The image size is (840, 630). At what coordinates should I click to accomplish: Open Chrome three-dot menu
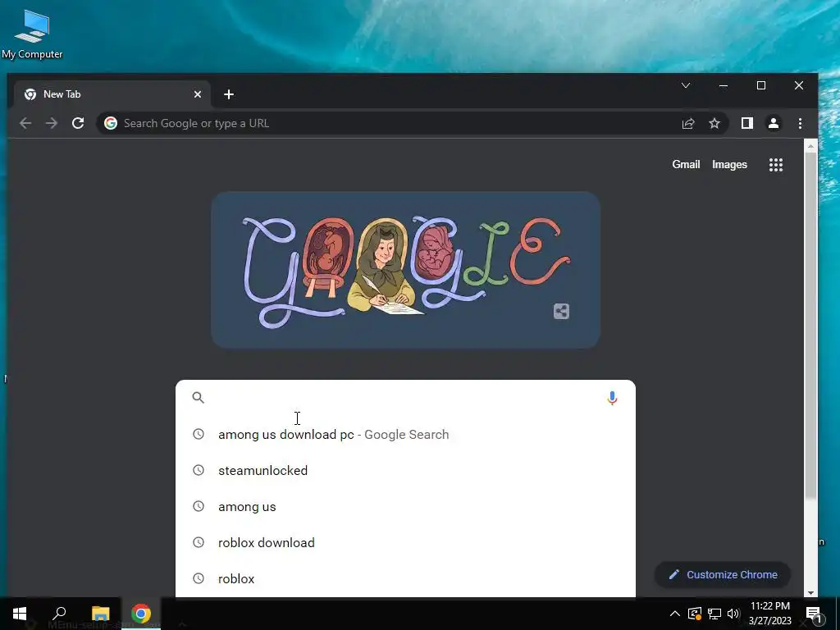click(x=801, y=123)
